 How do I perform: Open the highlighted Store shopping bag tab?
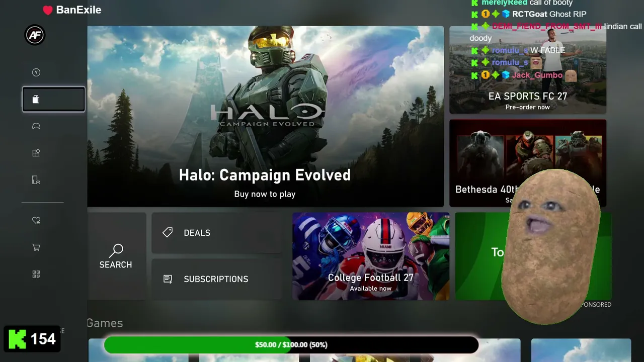[53, 99]
